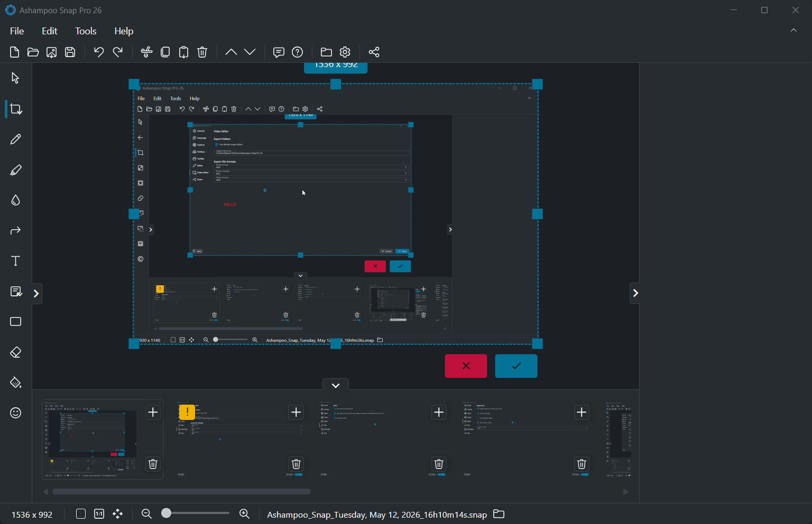Create a new capture file
Viewport: 812px width, 524px height.
pyautogui.click(x=15, y=52)
